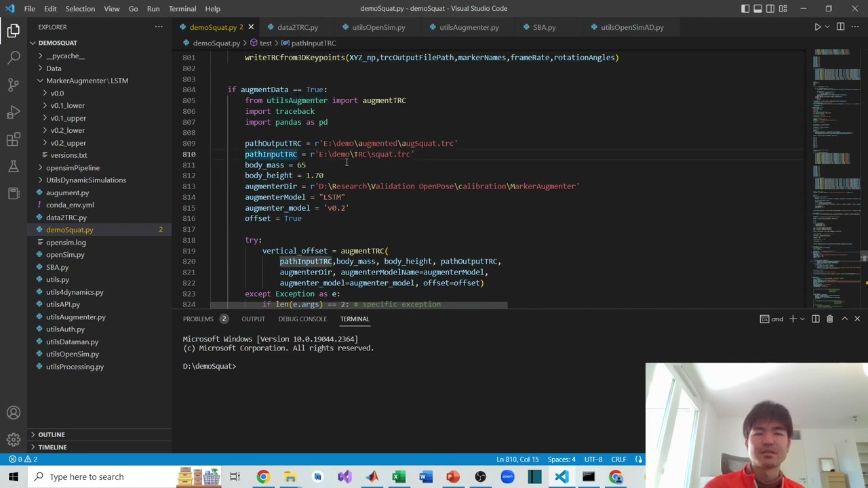The image size is (868, 488).
Task: Change indentation via Spaces: 4
Action: pyautogui.click(x=561, y=460)
